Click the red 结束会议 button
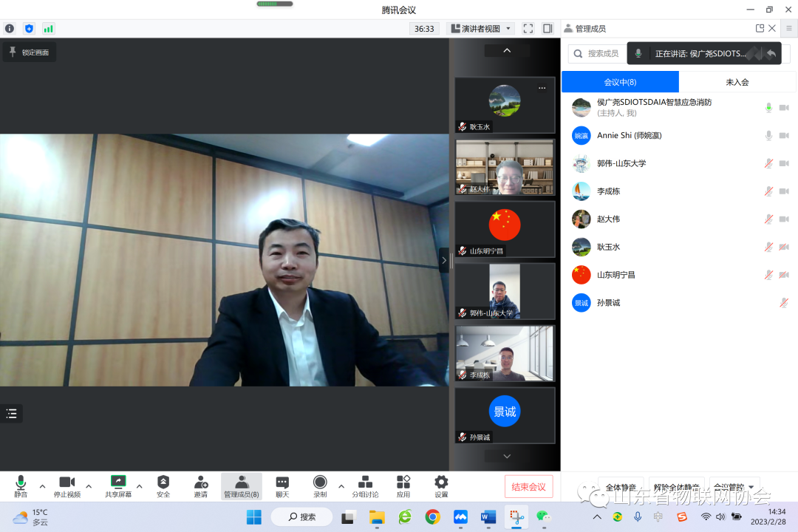Viewport: 798px width, 532px height. coord(528,487)
